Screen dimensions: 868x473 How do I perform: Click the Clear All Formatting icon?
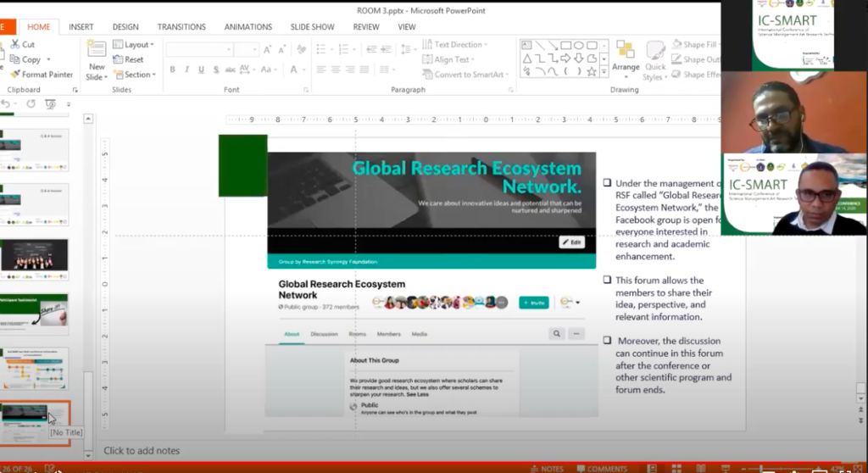coord(301,50)
